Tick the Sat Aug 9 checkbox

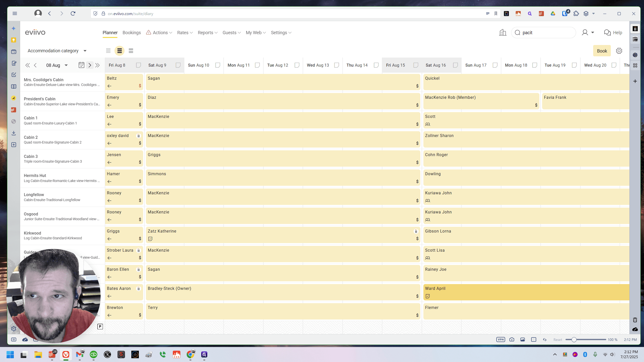(x=178, y=65)
